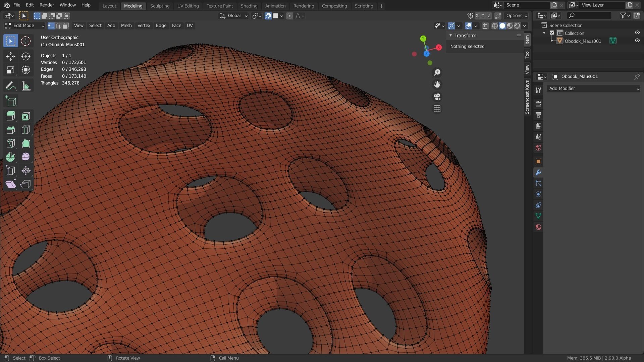Screen dimensions: 644x362
Task: Select the Rotate tool
Action: (26, 56)
